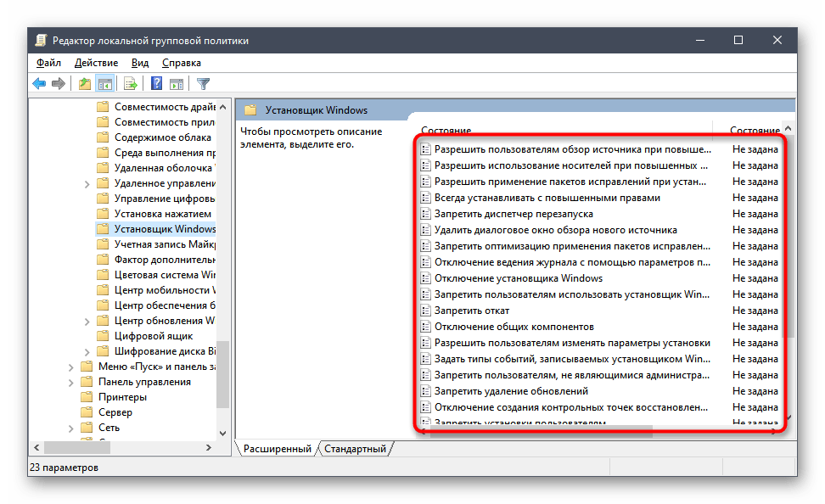This screenshot has height=504, width=825.
Task: Switch to the Стандартный tab
Action: (x=355, y=449)
